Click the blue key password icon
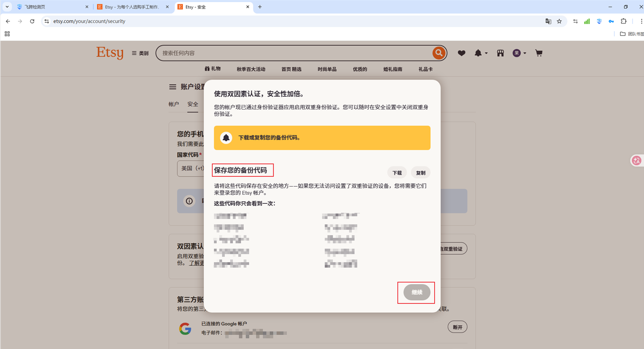644x349 pixels. point(611,21)
